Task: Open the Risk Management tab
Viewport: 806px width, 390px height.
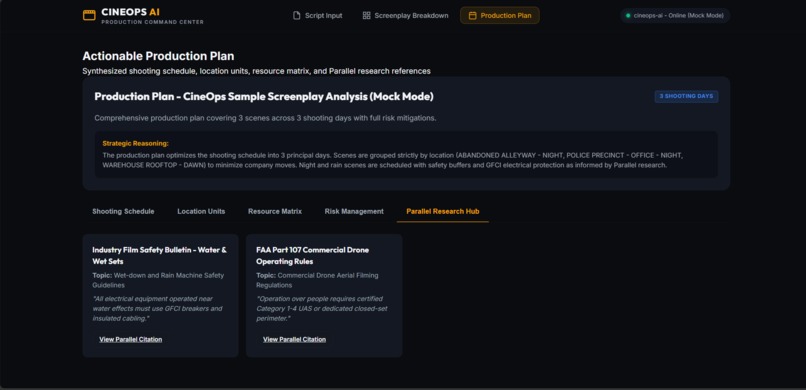Action: click(x=354, y=211)
